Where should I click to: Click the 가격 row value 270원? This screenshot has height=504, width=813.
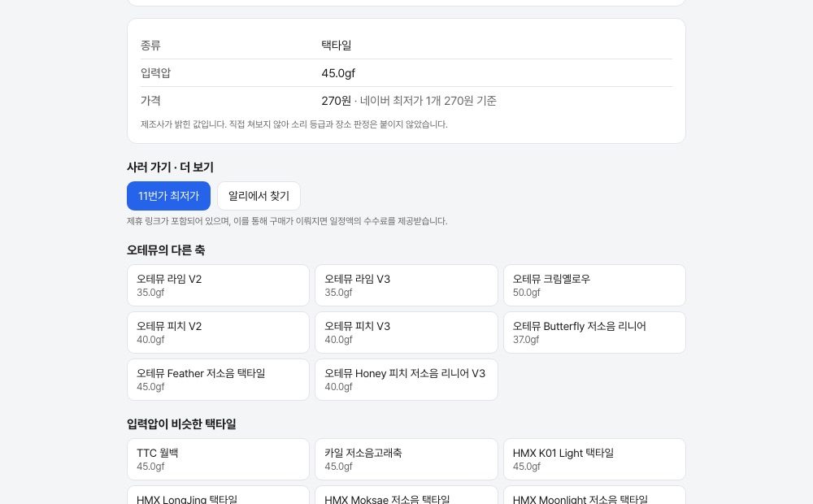tap(336, 101)
